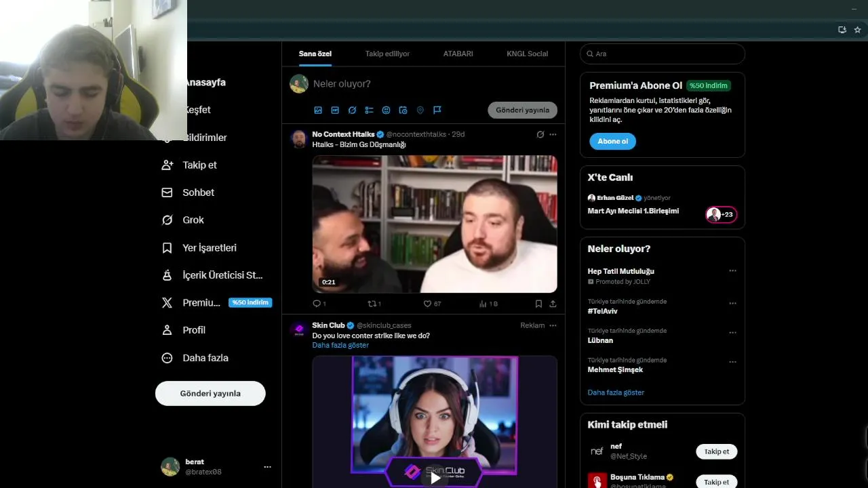Play the Htalks video thumbnail
The width and height of the screenshot is (868, 488).
click(x=435, y=224)
